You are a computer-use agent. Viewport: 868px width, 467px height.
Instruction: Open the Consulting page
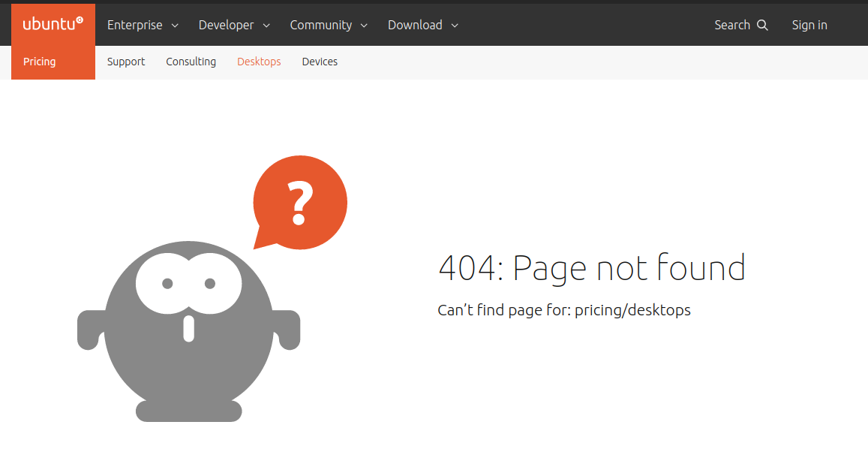click(x=191, y=62)
